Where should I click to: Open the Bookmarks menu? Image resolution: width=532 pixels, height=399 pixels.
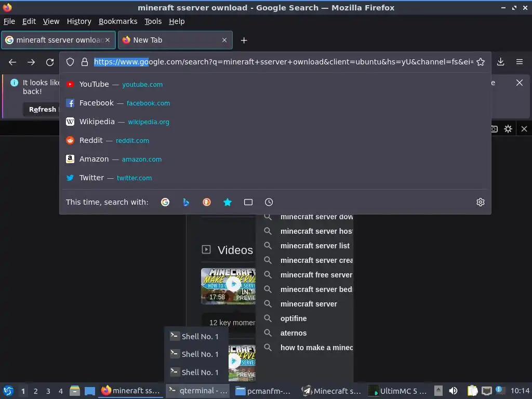tap(118, 21)
